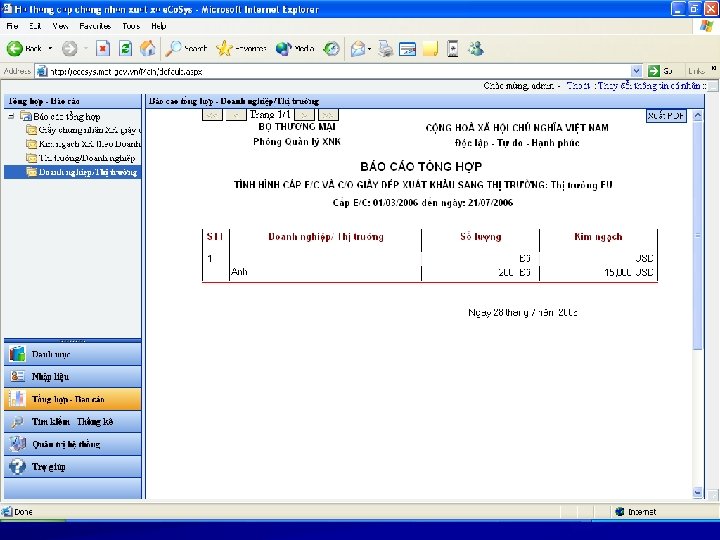Screen dimensions: 720x540
Task: Click the Media globe toolbar button
Action: pos(295,48)
